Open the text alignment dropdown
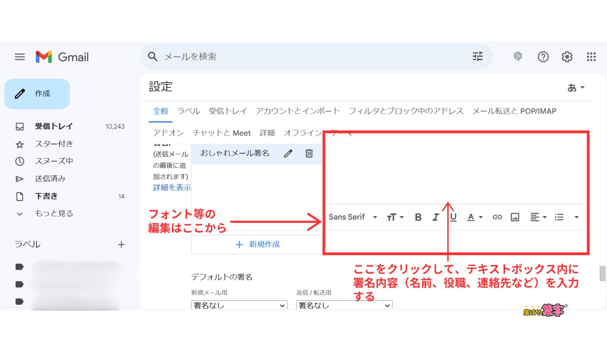 tap(538, 217)
